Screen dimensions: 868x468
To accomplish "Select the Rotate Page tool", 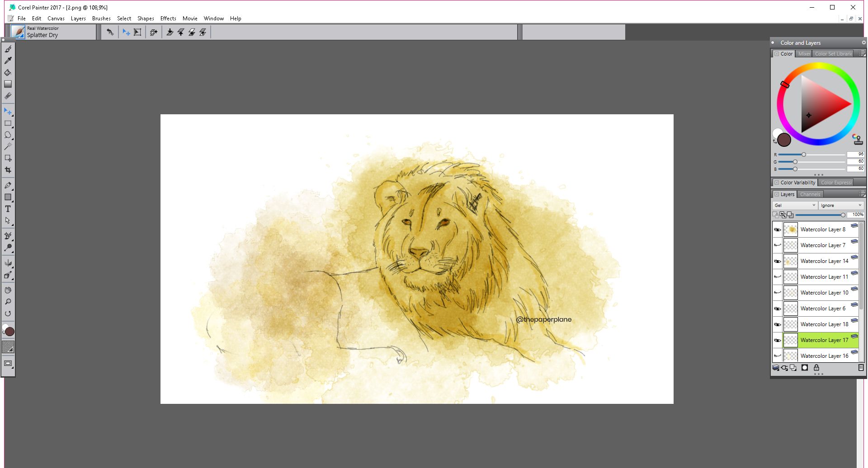I will [x=8, y=314].
